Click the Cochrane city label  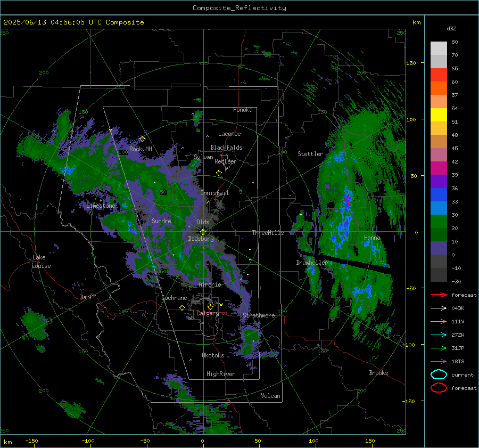point(174,298)
